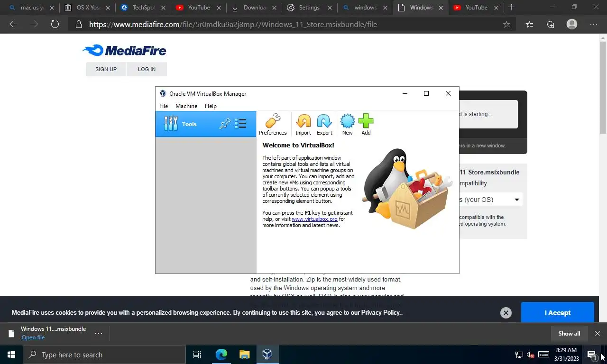Switch to the Settings tab
The height and width of the screenshot is (364, 607).
click(309, 8)
